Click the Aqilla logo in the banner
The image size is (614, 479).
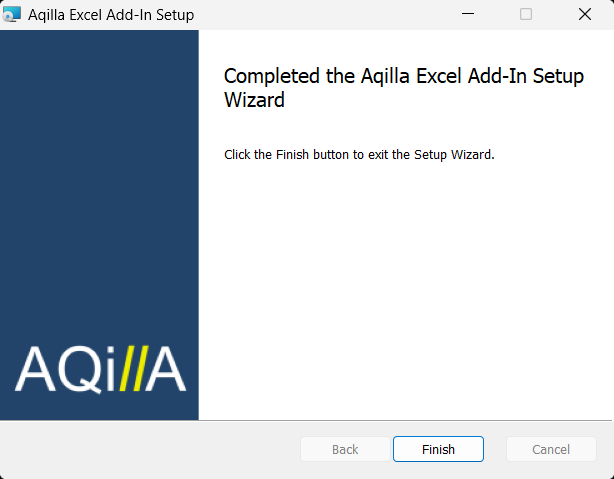click(x=100, y=369)
